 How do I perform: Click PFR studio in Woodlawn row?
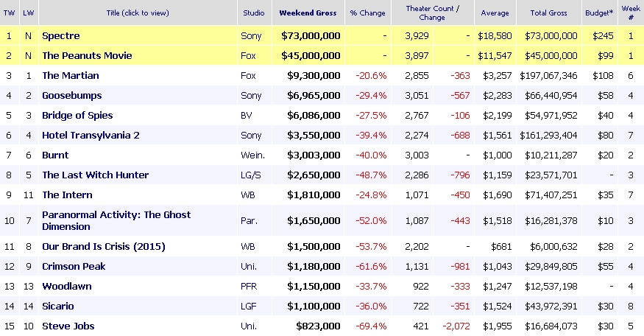tap(249, 286)
